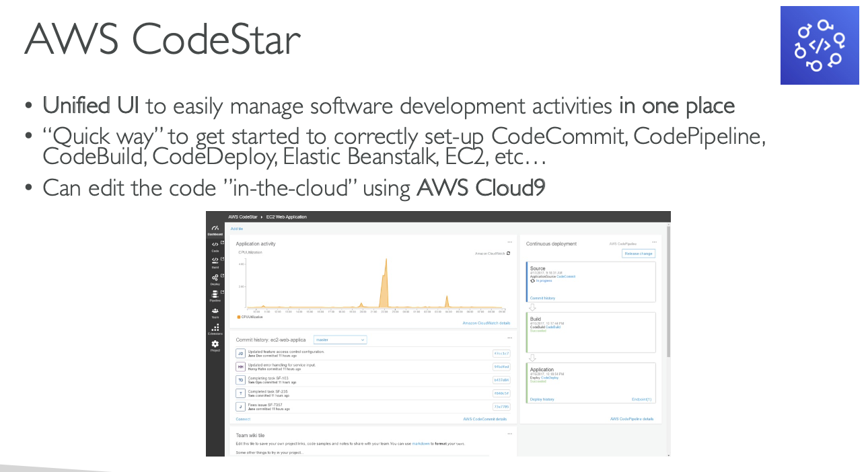Open the Deploy icon in the sidebar
Image resolution: width=868 pixels, height=472 pixels.
(x=215, y=278)
